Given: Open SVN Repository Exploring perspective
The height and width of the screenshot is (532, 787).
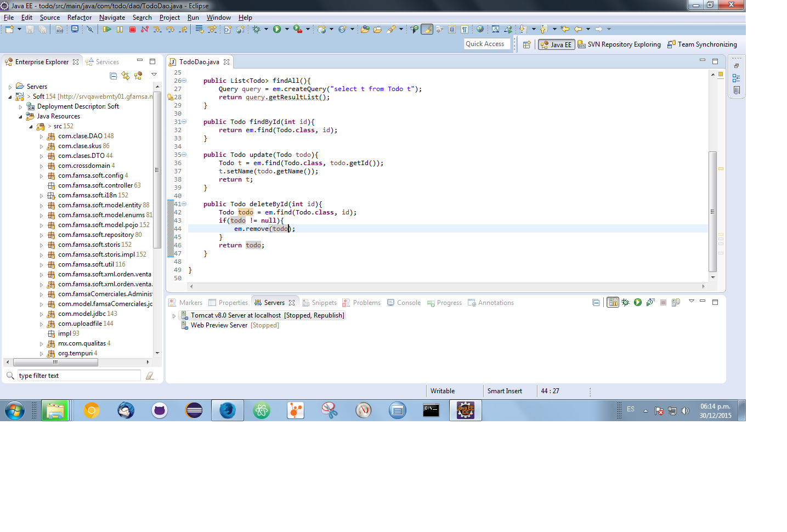Looking at the screenshot, I should click(619, 44).
